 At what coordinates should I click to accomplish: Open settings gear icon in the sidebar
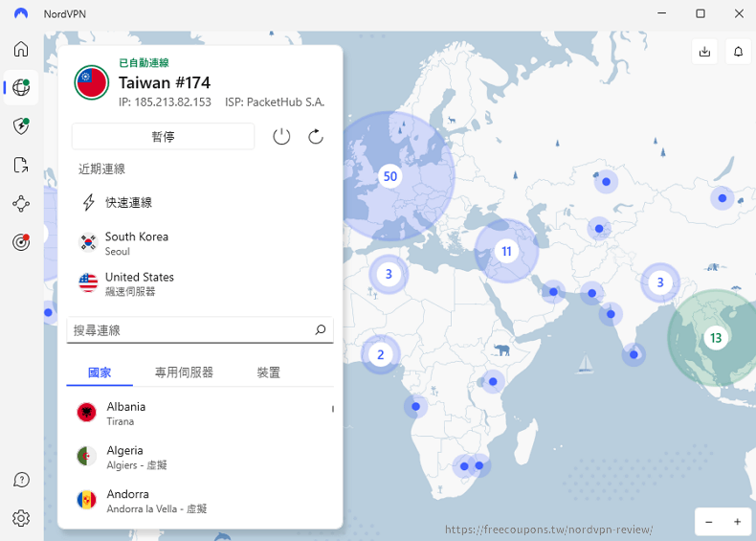21,518
